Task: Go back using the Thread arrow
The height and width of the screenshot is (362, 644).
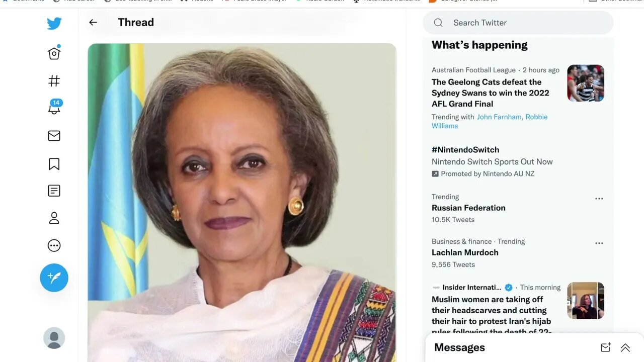Action: (93, 22)
